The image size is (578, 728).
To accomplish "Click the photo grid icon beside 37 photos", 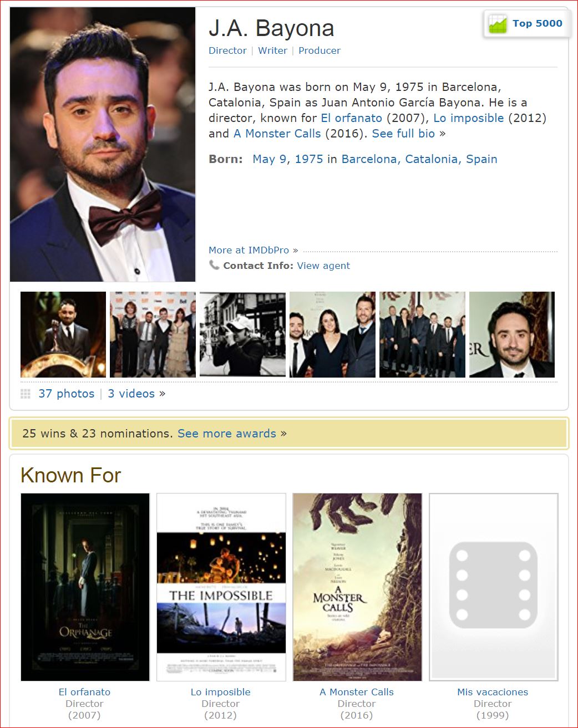I will click(x=26, y=394).
